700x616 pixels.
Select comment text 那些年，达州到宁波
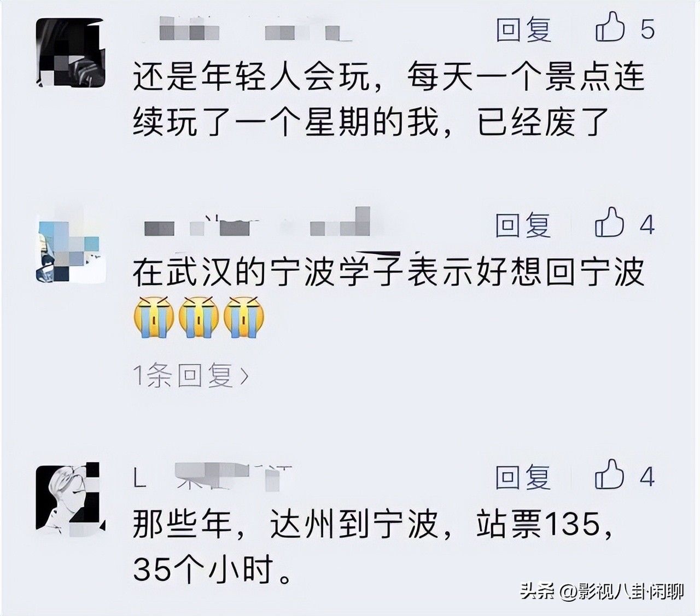285,524
